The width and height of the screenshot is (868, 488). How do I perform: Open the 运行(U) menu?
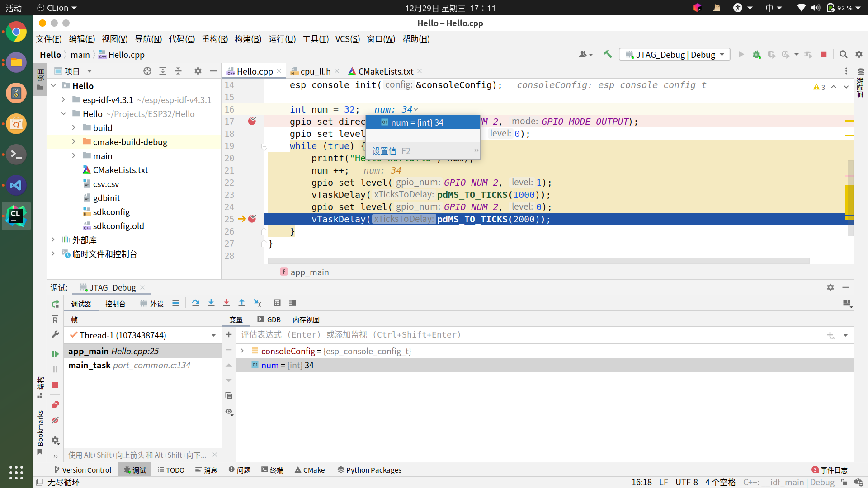(282, 39)
